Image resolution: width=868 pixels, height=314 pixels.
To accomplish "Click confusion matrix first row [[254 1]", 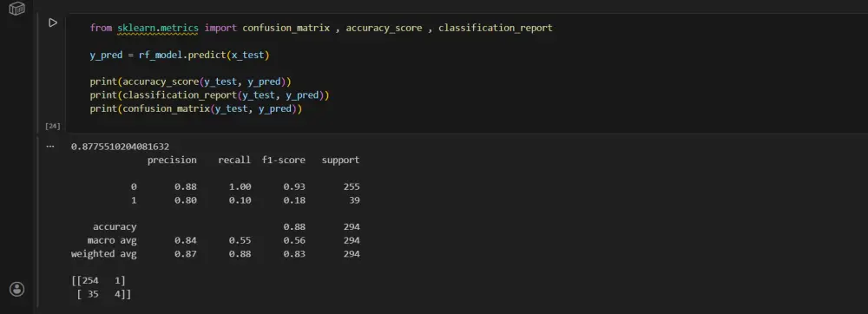I will (99, 281).
